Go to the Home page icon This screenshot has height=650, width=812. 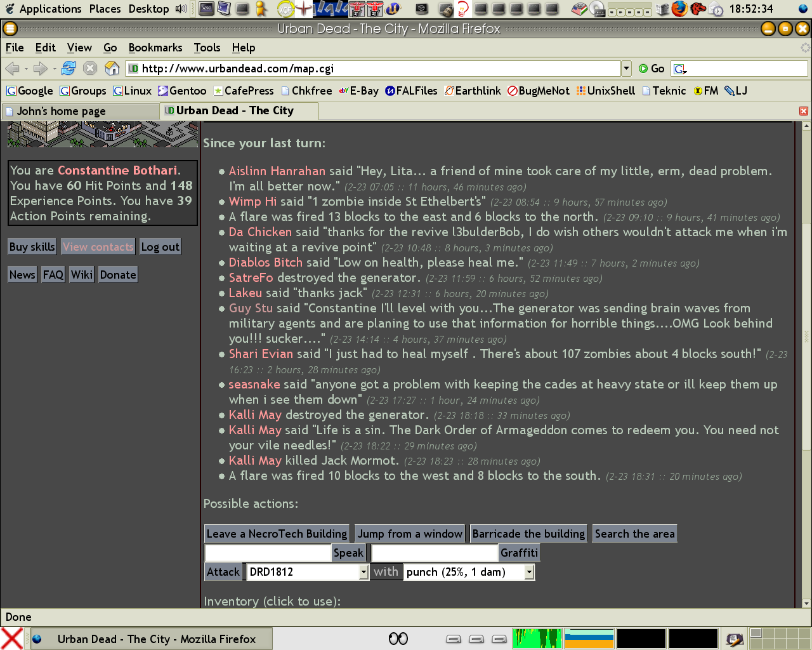(x=112, y=69)
